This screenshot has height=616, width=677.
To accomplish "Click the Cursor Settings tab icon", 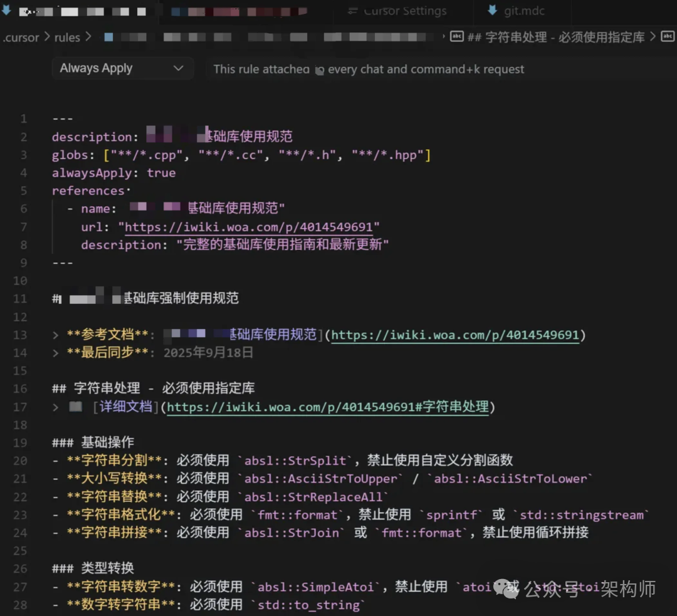I will tap(353, 11).
